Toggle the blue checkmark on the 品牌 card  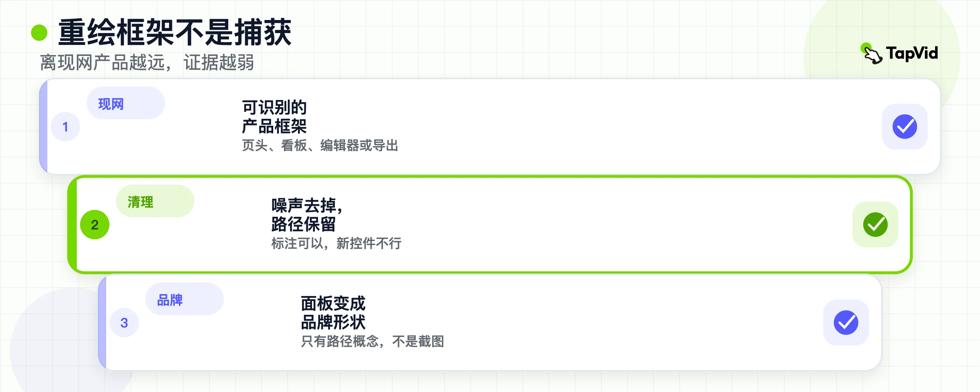tap(846, 323)
